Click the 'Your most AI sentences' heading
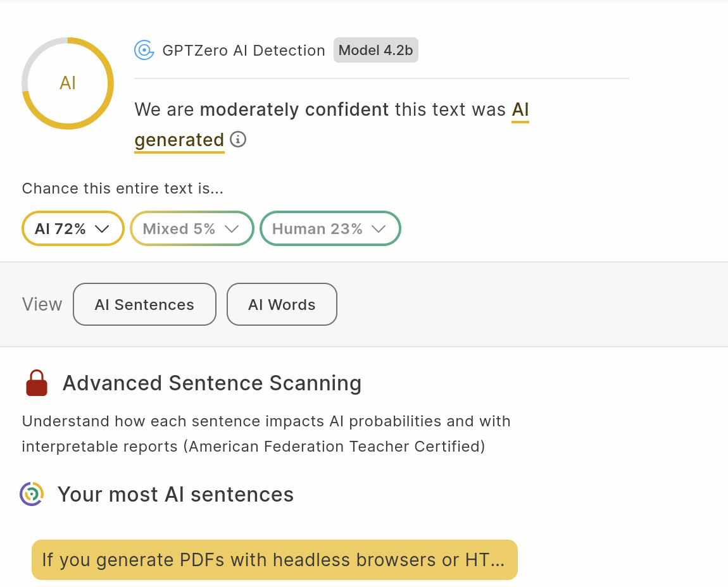 [175, 494]
